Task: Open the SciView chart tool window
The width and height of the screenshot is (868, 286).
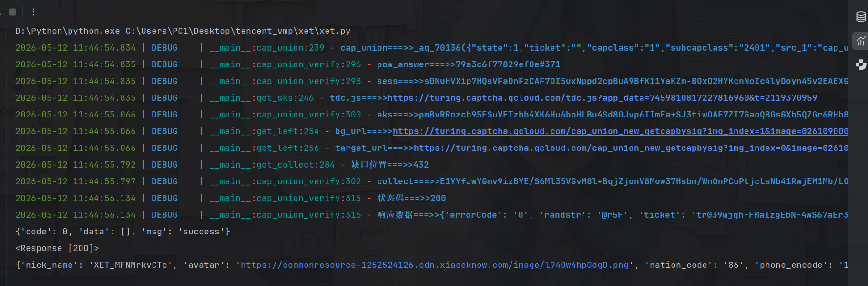Action: coord(861,41)
